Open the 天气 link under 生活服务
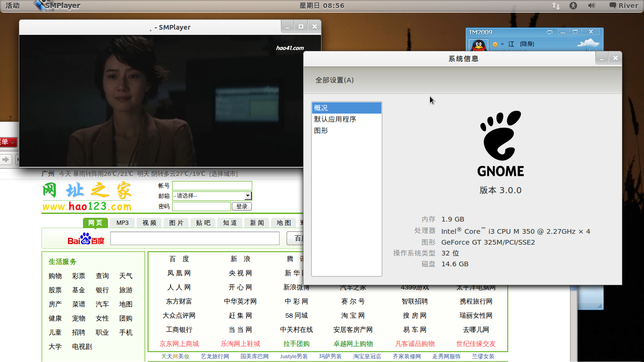The width and height of the screenshot is (644, 362). tap(126, 276)
